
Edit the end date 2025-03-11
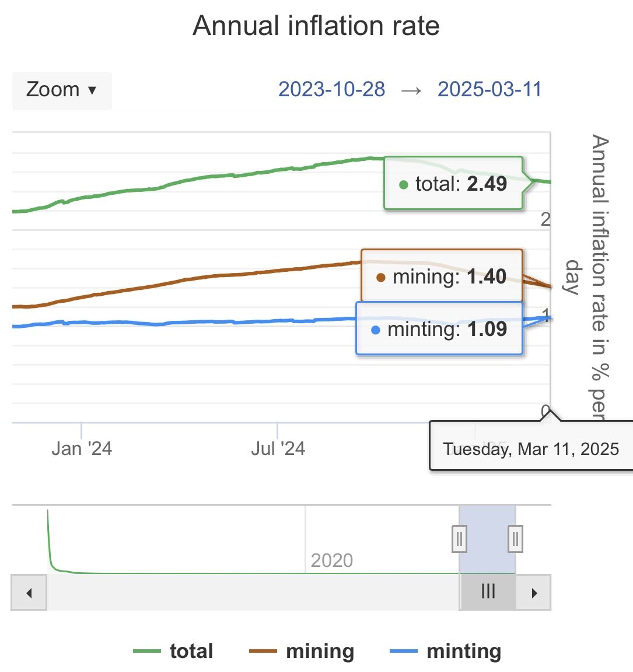[489, 89]
